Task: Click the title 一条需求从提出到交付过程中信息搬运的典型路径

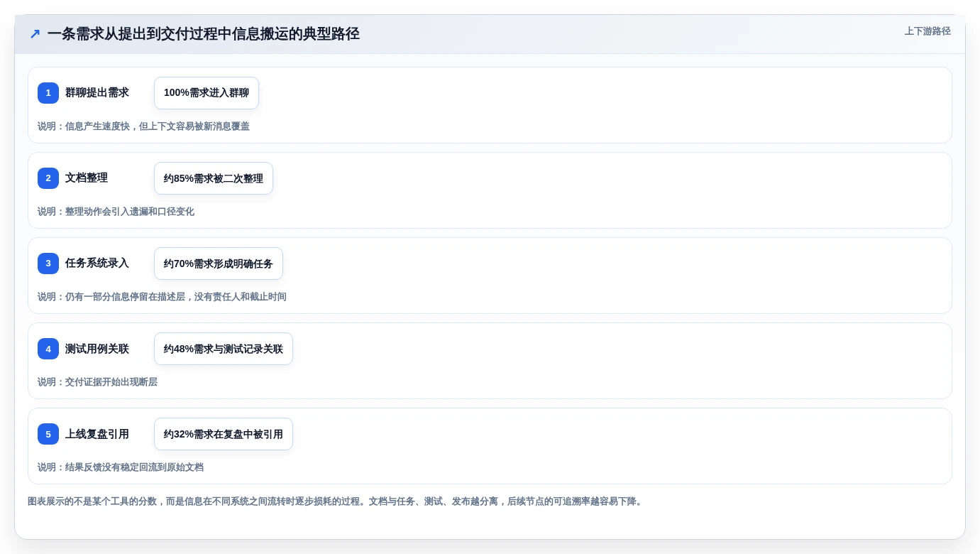Action: coord(204,34)
